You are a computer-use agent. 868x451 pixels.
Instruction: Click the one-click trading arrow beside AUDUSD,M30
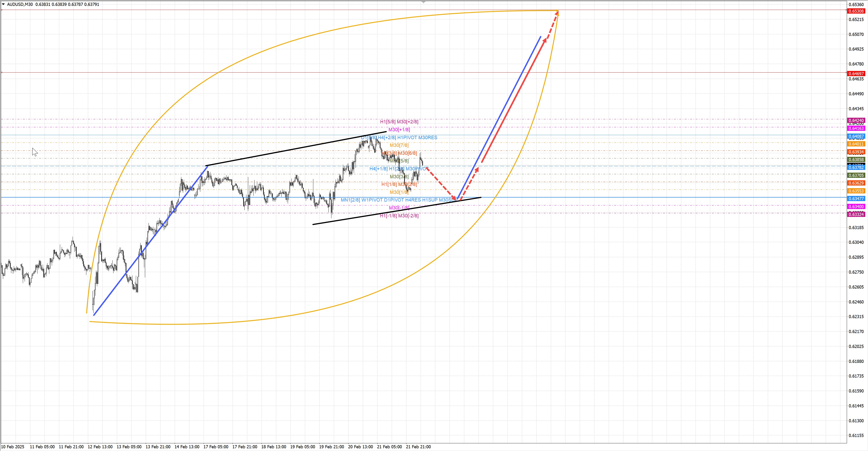pyautogui.click(x=3, y=4)
